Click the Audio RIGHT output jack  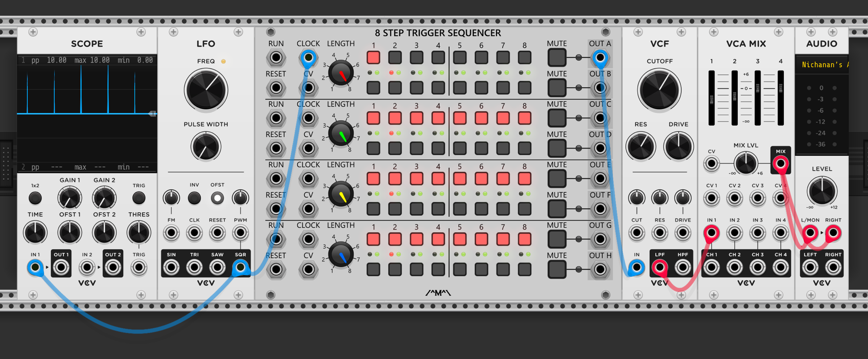click(833, 267)
